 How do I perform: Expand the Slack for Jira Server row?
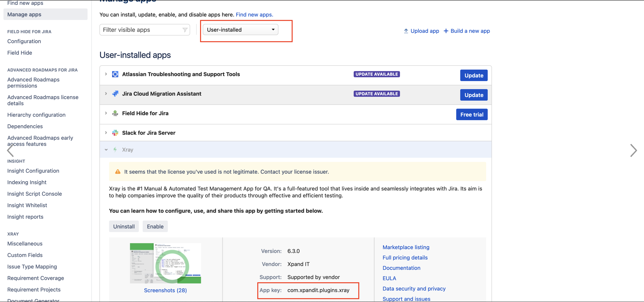(106, 133)
